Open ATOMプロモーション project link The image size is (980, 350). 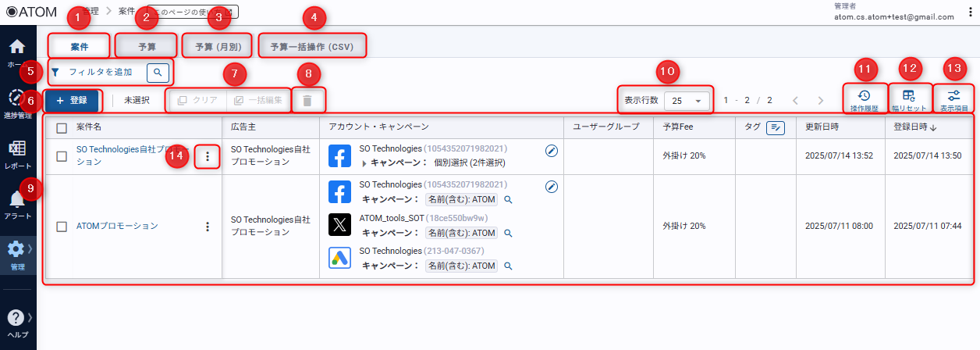(x=117, y=226)
